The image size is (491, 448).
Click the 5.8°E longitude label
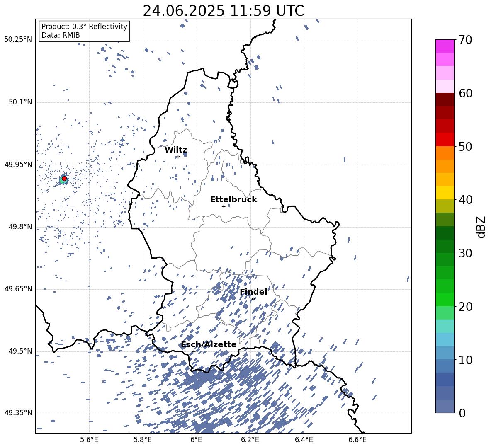coord(143,440)
